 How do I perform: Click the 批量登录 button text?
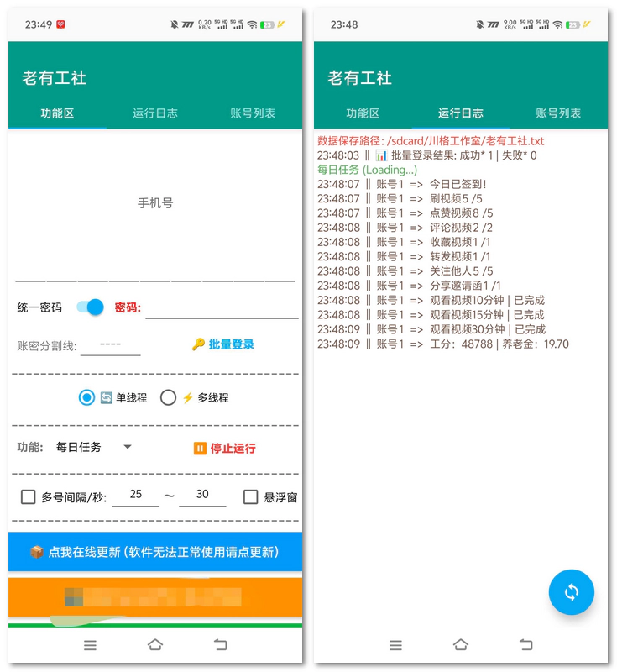point(232,344)
